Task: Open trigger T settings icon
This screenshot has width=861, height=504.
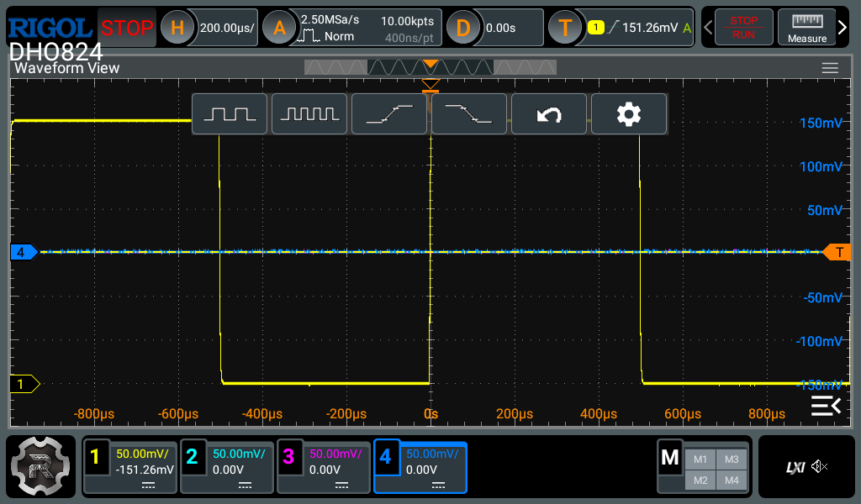Action: pyautogui.click(x=565, y=28)
